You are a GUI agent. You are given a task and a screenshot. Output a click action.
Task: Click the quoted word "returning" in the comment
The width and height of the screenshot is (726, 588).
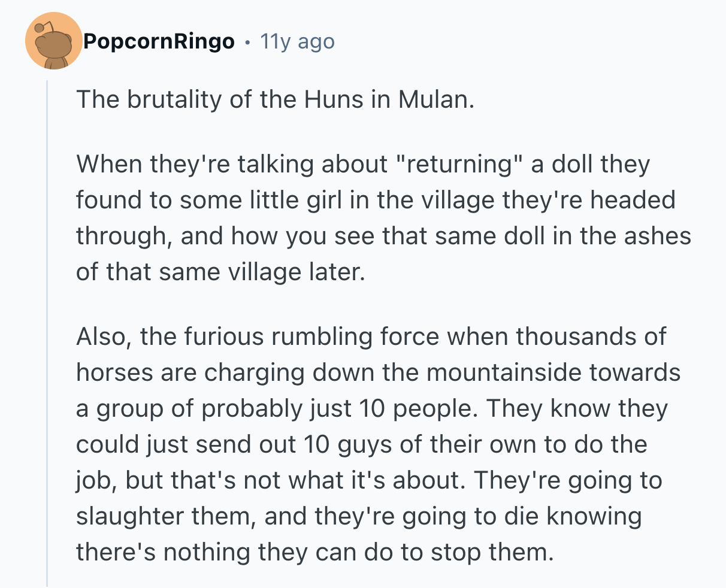tap(460, 164)
